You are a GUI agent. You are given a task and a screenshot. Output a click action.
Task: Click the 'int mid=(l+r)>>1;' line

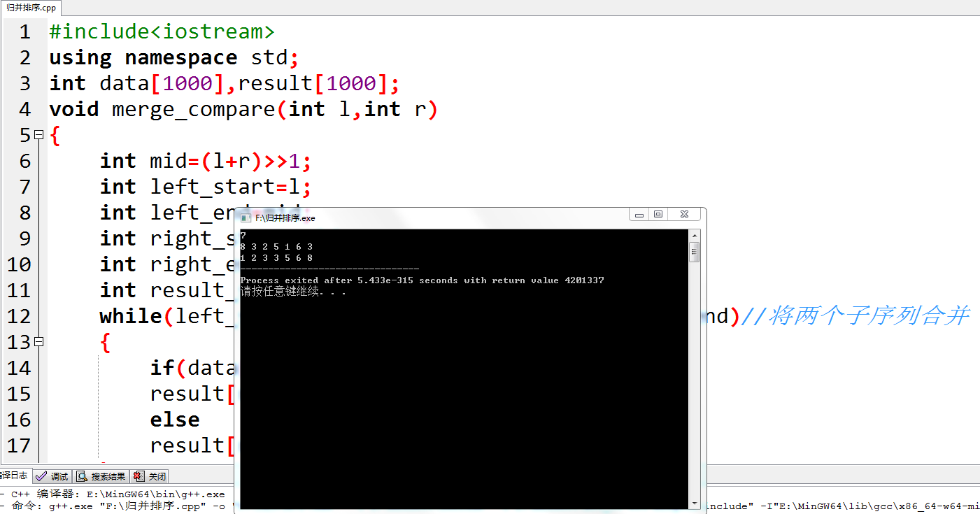pyautogui.click(x=206, y=161)
